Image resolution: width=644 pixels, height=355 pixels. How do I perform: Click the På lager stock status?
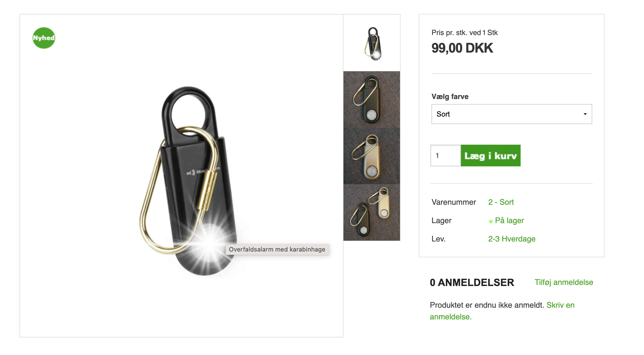pos(509,220)
